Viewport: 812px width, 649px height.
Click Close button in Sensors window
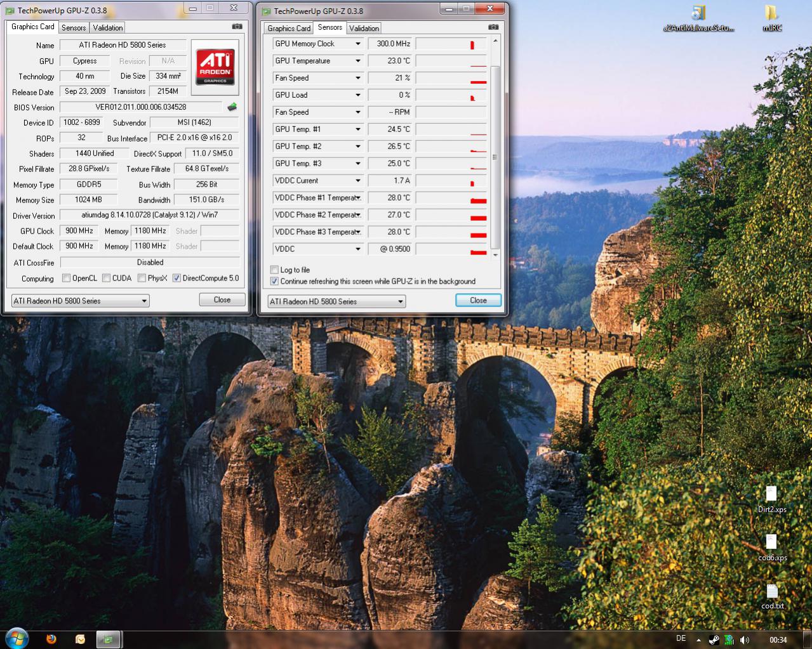(478, 300)
